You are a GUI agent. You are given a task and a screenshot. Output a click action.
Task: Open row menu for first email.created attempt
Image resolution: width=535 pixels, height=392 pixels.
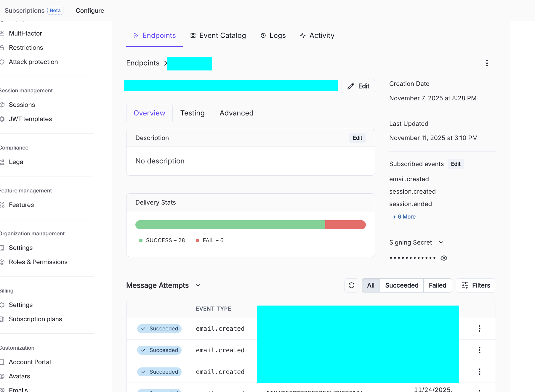point(479,329)
